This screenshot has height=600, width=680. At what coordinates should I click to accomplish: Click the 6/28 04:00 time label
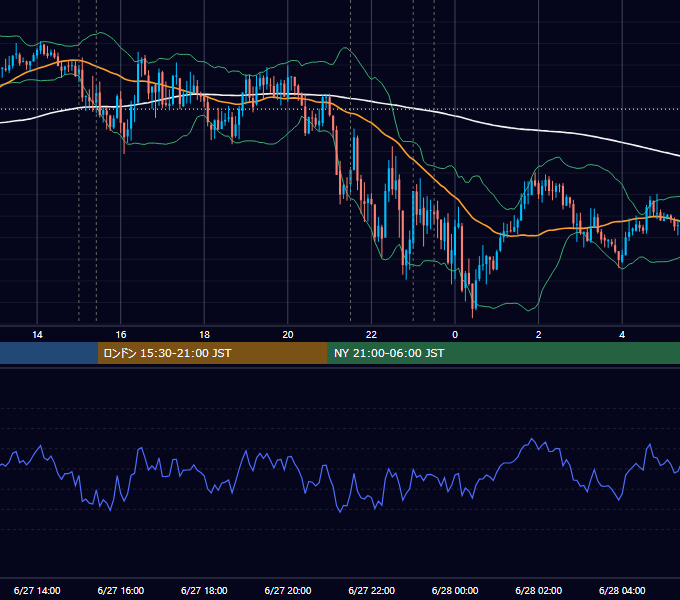(x=622, y=590)
